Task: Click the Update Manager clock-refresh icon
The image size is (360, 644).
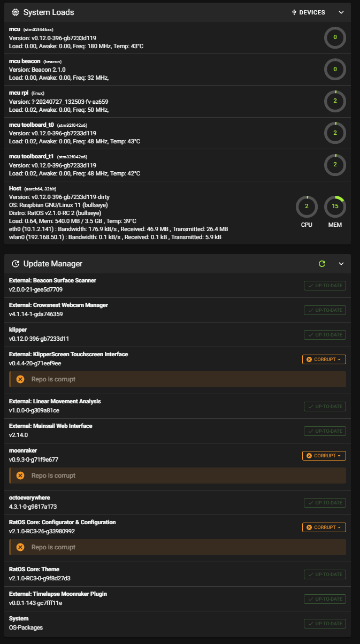Action: coord(16,264)
